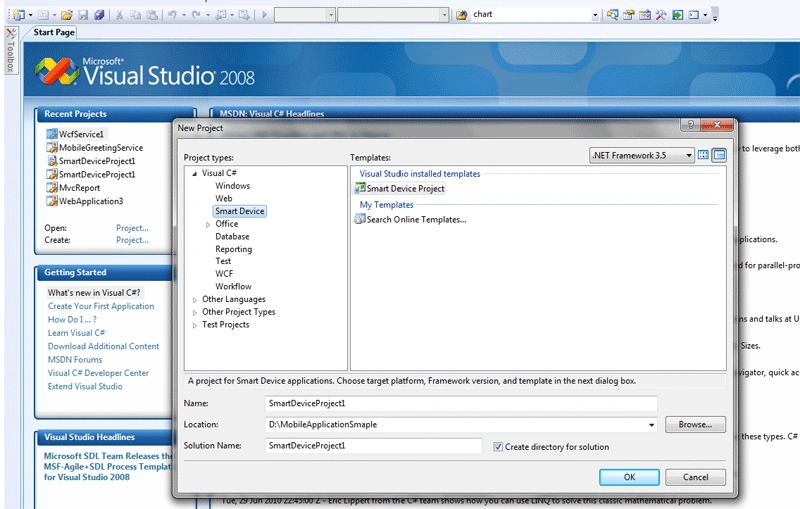Expand the Test Projects node
800x509 pixels.
(194, 325)
